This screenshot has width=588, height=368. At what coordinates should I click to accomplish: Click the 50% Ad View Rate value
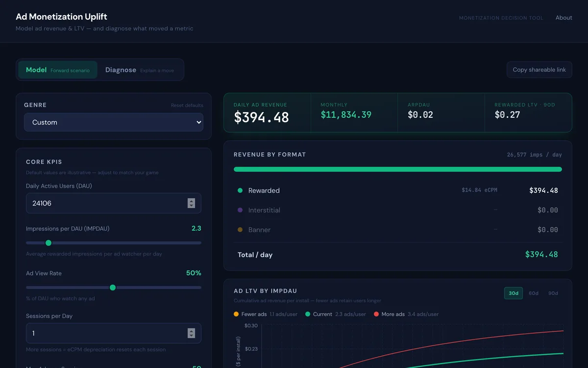coord(194,273)
